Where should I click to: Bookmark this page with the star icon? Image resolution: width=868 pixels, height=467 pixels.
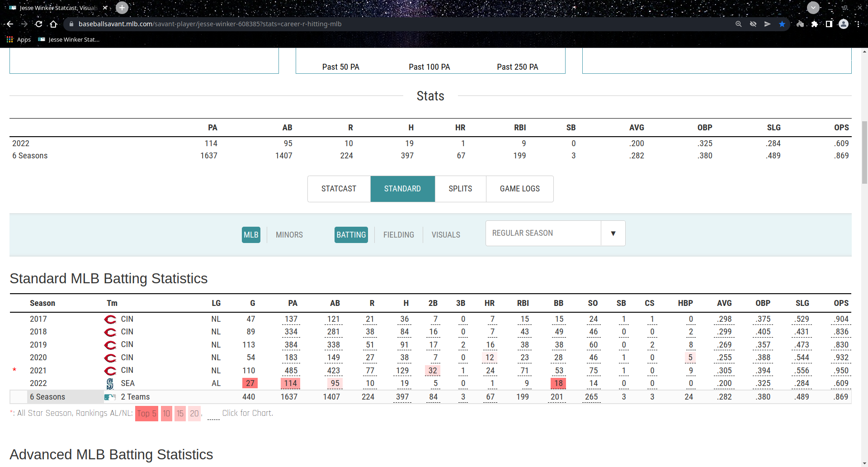(x=782, y=24)
